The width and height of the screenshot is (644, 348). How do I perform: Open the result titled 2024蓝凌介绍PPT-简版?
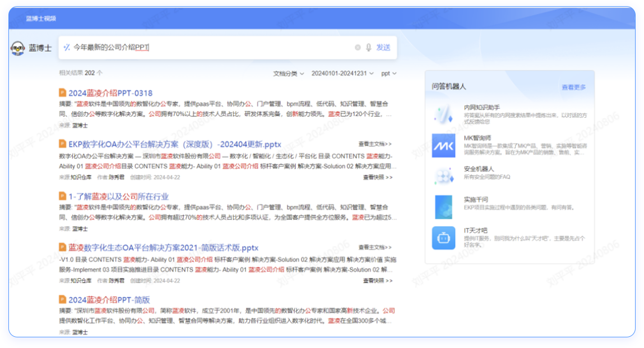click(x=109, y=300)
